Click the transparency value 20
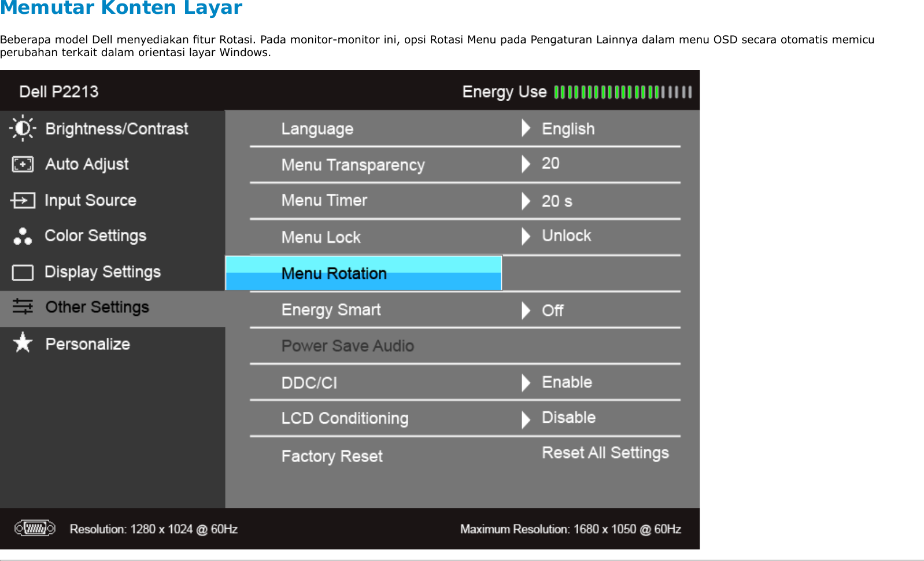924x561 pixels. 550,164
